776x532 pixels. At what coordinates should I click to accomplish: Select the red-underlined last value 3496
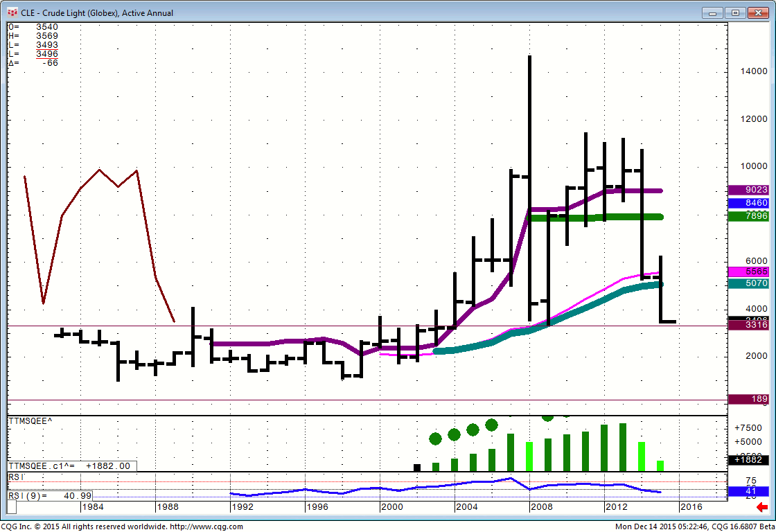tap(47, 53)
